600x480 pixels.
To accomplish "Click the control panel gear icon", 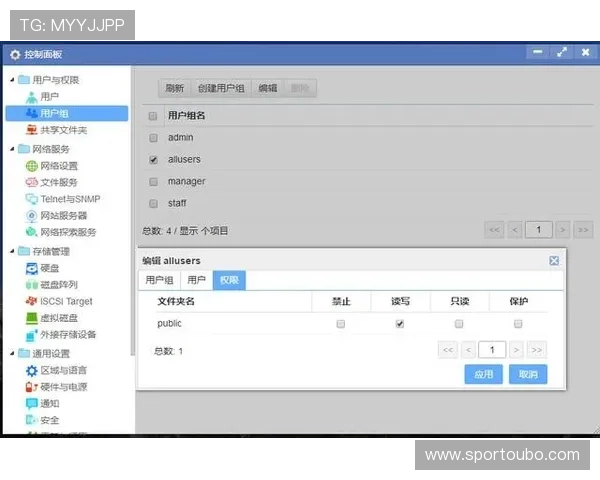I will pyautogui.click(x=15, y=55).
